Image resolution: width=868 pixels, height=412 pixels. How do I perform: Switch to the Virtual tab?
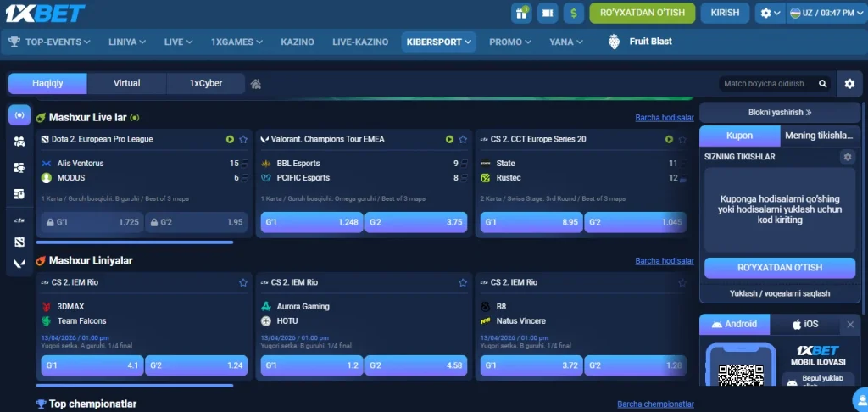(127, 83)
